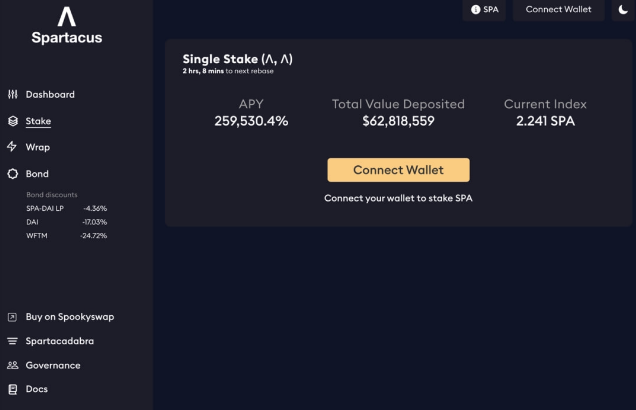Open the SPA-DAI LP bond discount
Screen dimensions: 636x410
[x=67, y=208]
